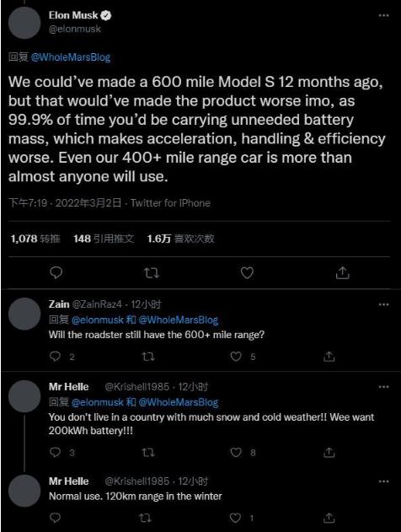Viewport: 401px width, 532px height.
Task: Open @WholeMarsBlog link under Elon Musk's name
Action: click(71, 57)
